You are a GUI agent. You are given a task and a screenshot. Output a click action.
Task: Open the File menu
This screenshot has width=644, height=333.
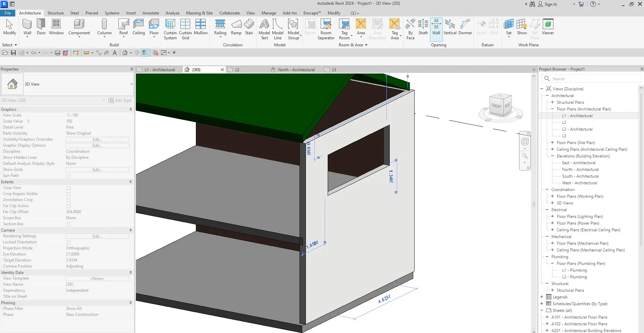(x=8, y=13)
